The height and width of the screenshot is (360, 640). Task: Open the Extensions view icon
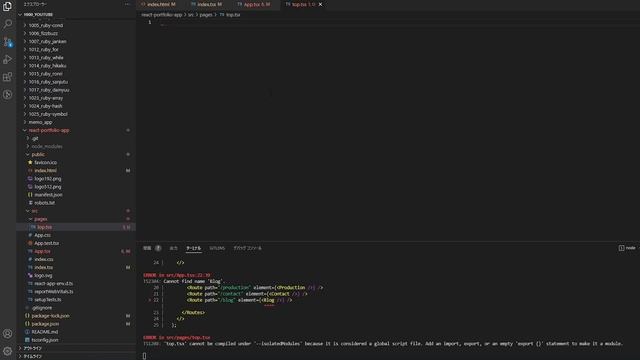(x=7, y=77)
